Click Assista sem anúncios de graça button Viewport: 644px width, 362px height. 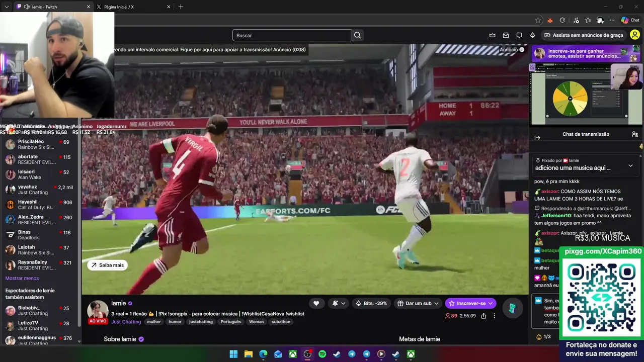584,35
